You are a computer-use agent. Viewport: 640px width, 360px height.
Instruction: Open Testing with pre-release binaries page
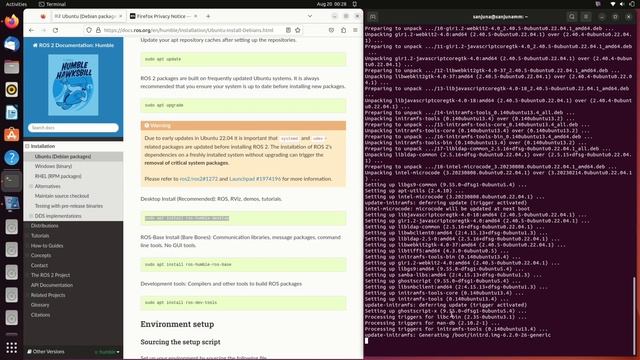click(x=69, y=206)
